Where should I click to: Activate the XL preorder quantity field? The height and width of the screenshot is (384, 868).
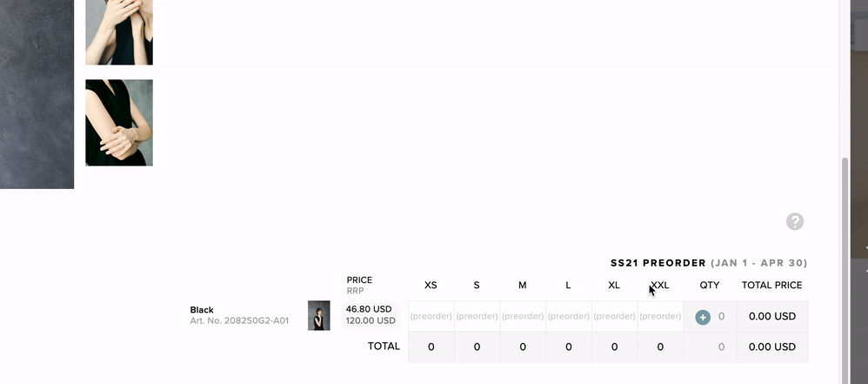614,316
